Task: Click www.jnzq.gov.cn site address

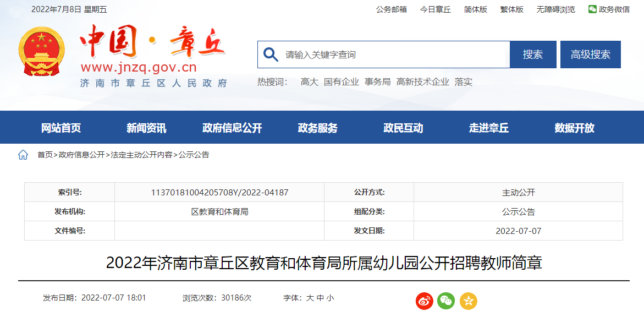Action: 139,67
